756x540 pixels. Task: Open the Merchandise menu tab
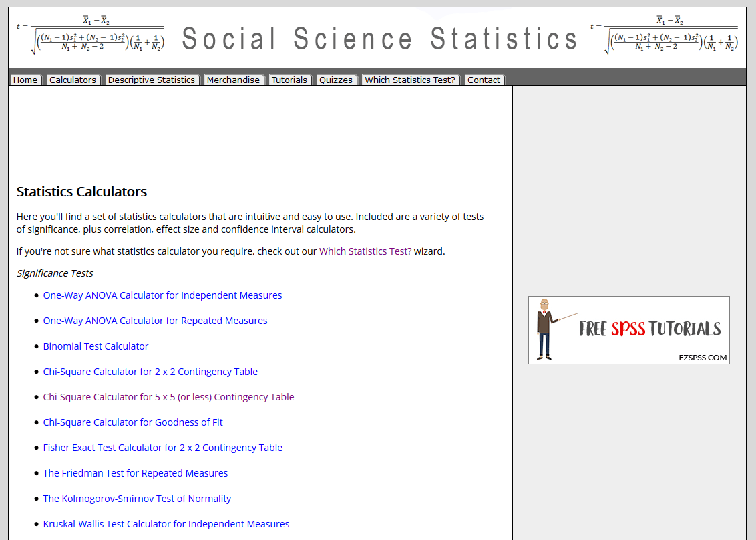pos(233,80)
